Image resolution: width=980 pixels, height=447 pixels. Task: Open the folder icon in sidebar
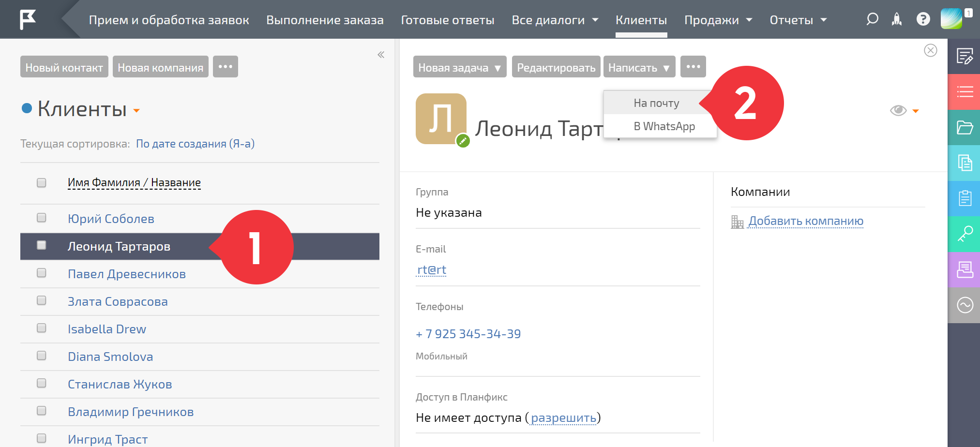click(x=965, y=128)
